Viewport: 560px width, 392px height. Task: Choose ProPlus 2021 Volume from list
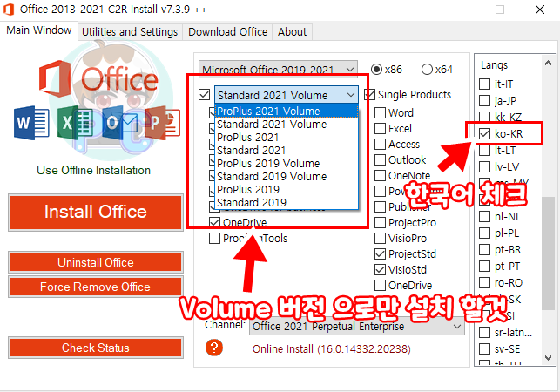(x=287, y=112)
